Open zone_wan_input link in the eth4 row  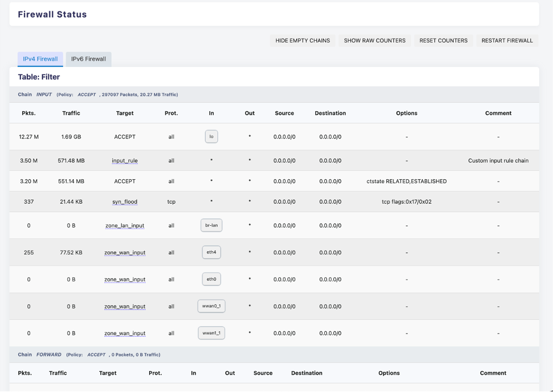[124, 252]
